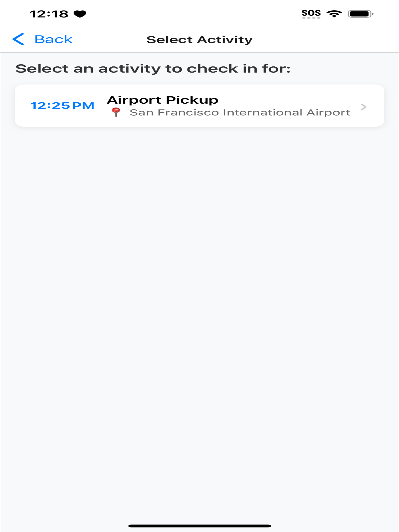Image resolution: width=399 pixels, height=532 pixels.
Task: Tap the blue back chevron arrow
Action: pyautogui.click(x=18, y=39)
